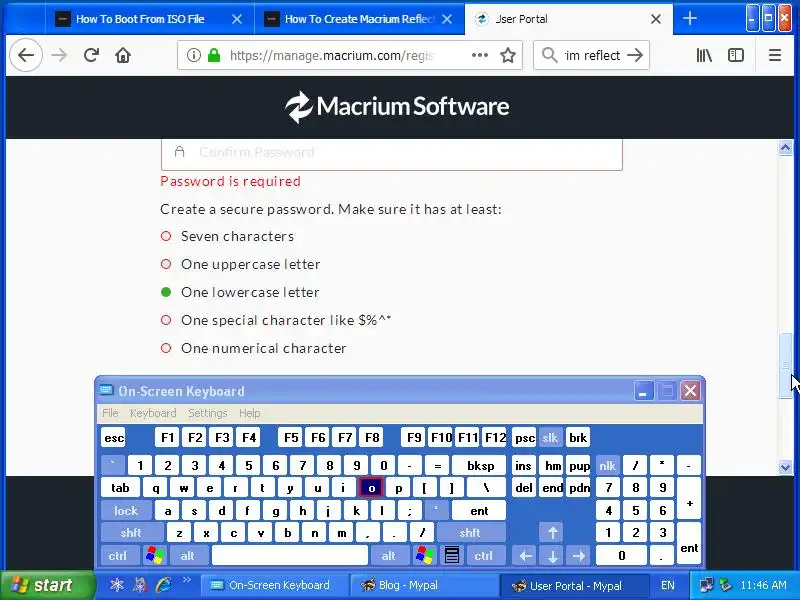This screenshot has width=800, height=600.
Task: Close the How To Create Macrium Reflect tab
Action: 447,19
